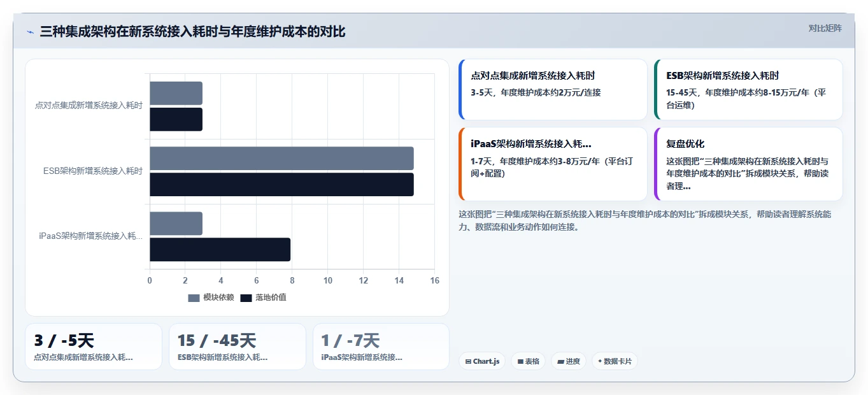Image resolution: width=868 pixels, height=395 pixels.
Task: Click card text 15-45天，年度维护成本约8-15万元/年
Action: [x=746, y=99]
